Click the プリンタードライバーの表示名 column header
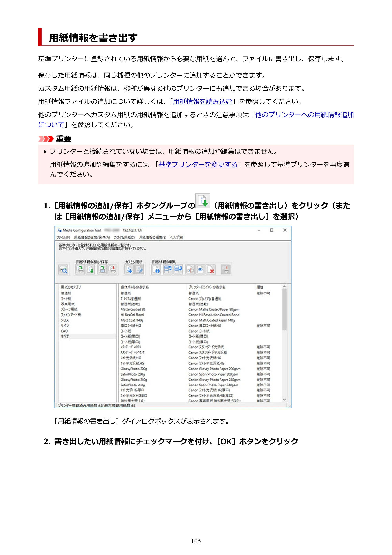Screen dimensions: 392x555 pos(207,287)
